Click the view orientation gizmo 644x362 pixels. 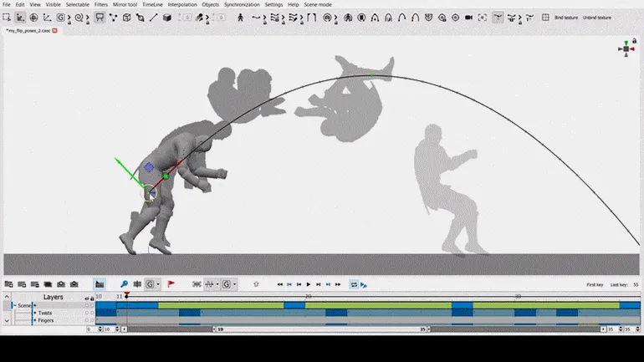point(626,49)
